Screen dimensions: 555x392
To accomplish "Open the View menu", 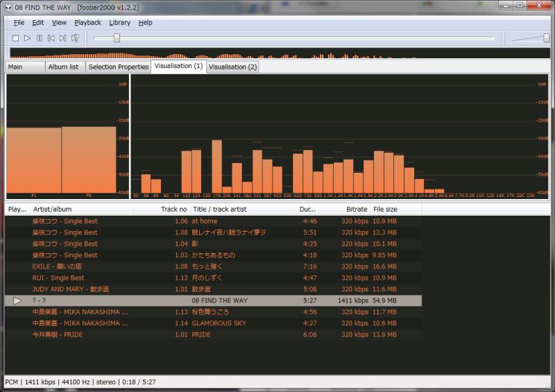I will (x=59, y=23).
